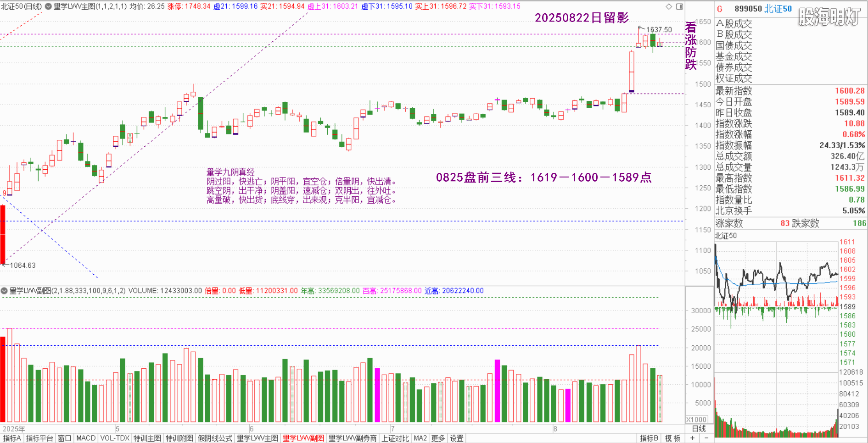Select the 指标A tab
868x443 pixels.
click(x=11, y=438)
